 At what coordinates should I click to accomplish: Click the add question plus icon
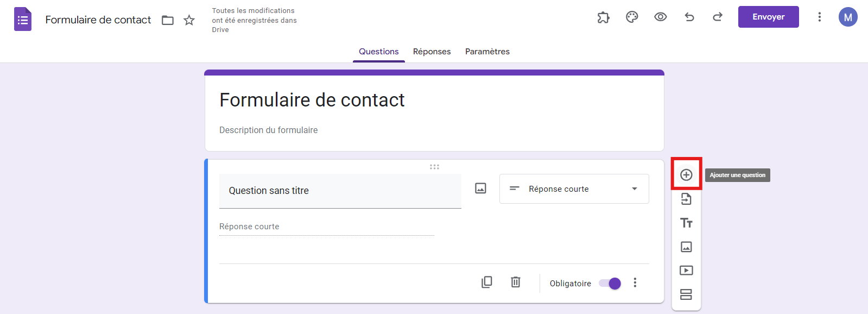pyautogui.click(x=686, y=174)
